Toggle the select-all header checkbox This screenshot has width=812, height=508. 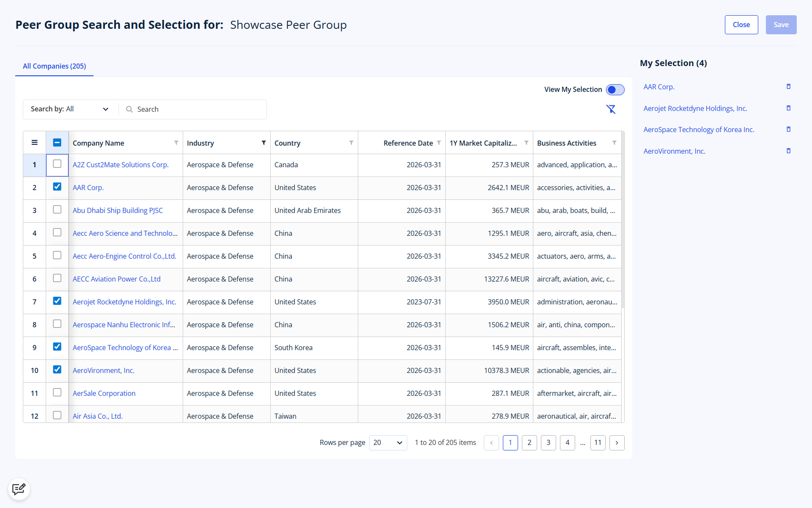point(57,143)
